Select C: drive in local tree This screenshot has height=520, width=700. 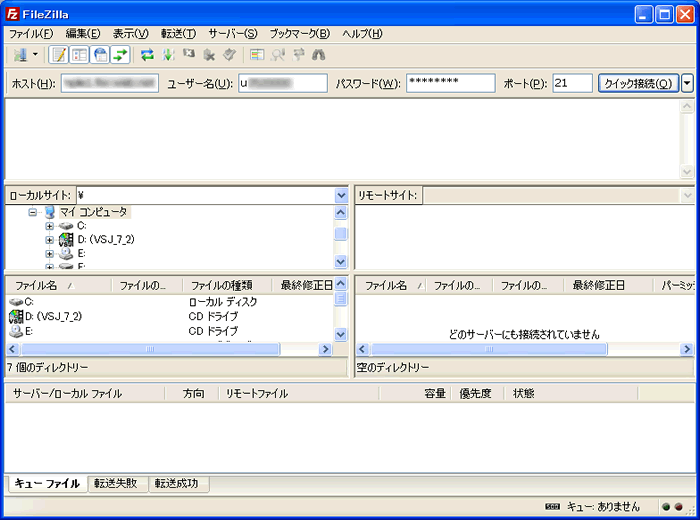pos(82,226)
